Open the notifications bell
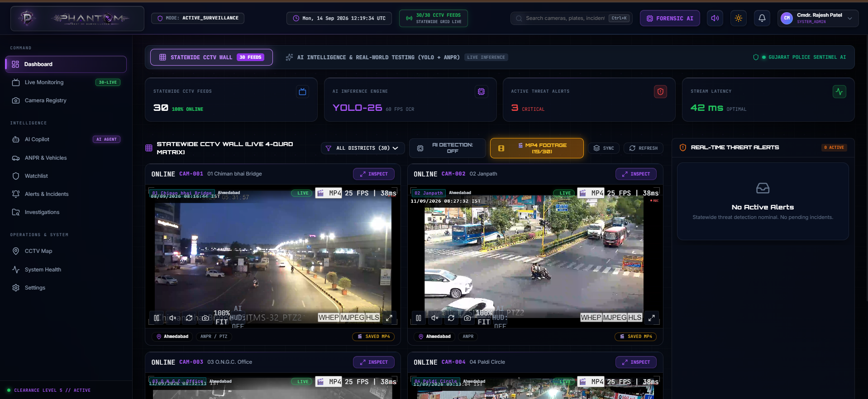The image size is (868, 399). [x=762, y=18]
